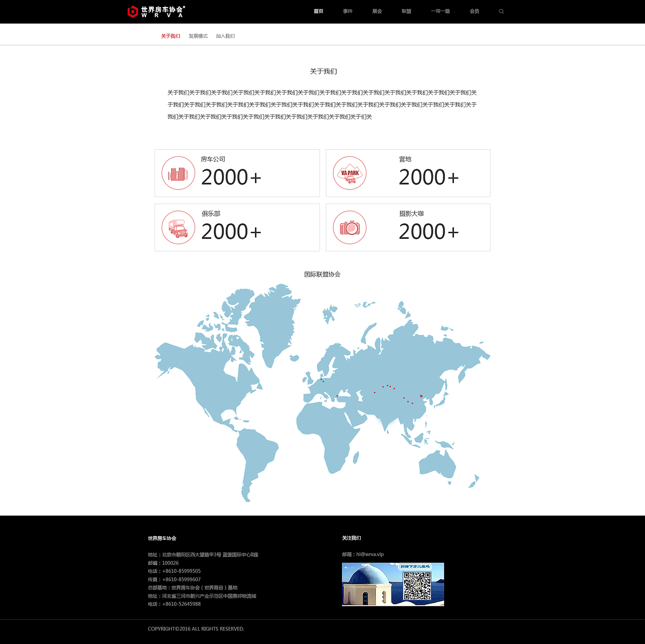This screenshot has width=645, height=644.
Task: Click the address line 北京市朝阳区西大望路甲3号
Action: [x=203, y=555]
